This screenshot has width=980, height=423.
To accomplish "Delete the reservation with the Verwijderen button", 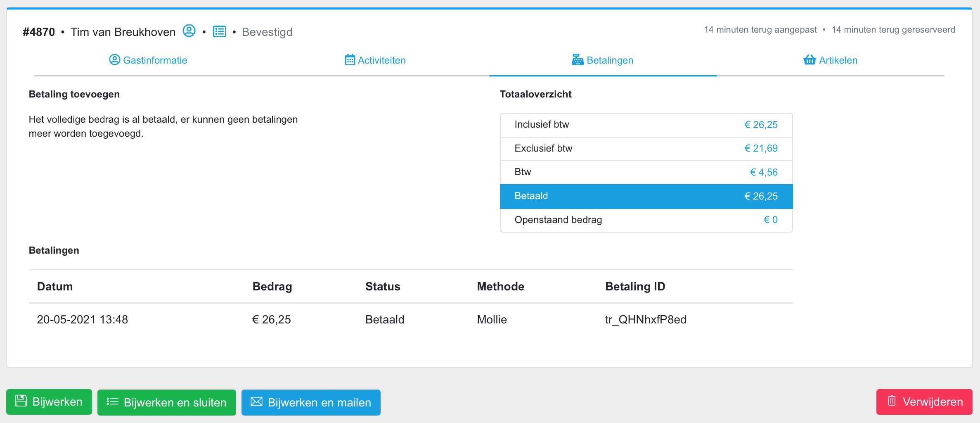I will click(924, 402).
